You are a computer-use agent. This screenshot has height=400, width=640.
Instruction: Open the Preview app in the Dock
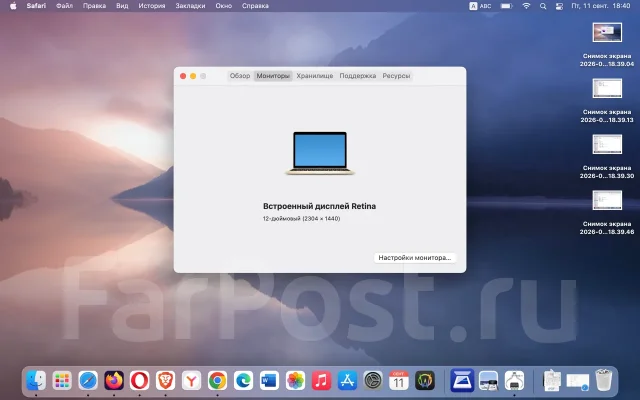(488, 380)
